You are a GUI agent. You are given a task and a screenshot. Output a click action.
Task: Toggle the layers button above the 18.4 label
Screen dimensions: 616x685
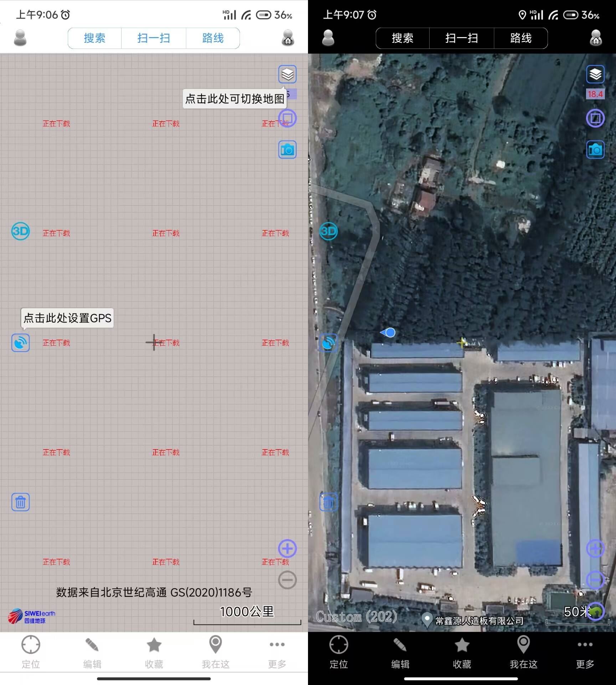pyautogui.click(x=595, y=74)
